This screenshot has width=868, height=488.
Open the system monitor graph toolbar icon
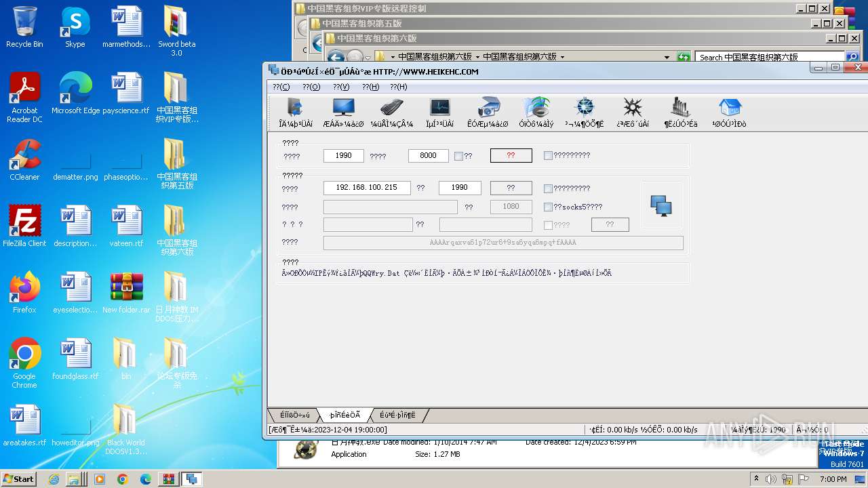click(x=439, y=112)
